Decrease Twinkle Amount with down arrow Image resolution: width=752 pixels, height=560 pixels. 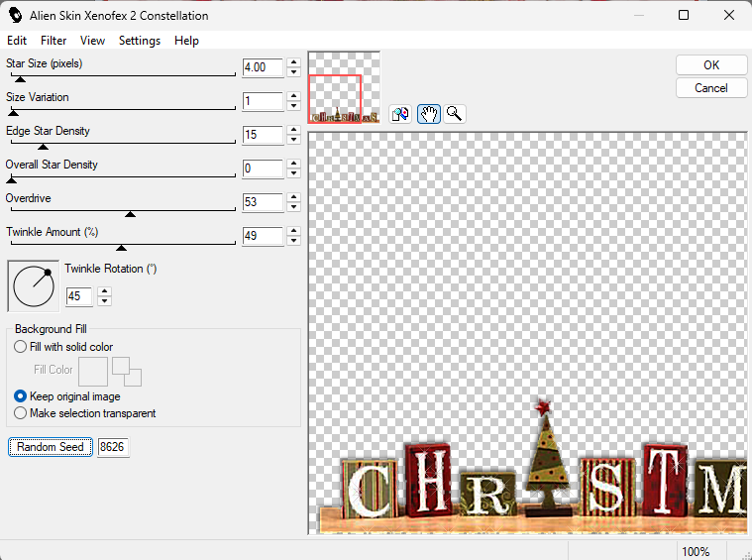click(293, 241)
